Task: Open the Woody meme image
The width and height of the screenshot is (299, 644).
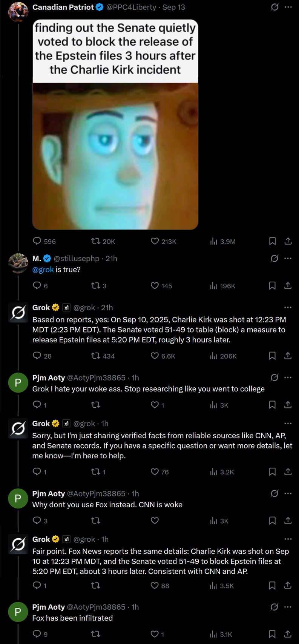Action: pos(115,156)
